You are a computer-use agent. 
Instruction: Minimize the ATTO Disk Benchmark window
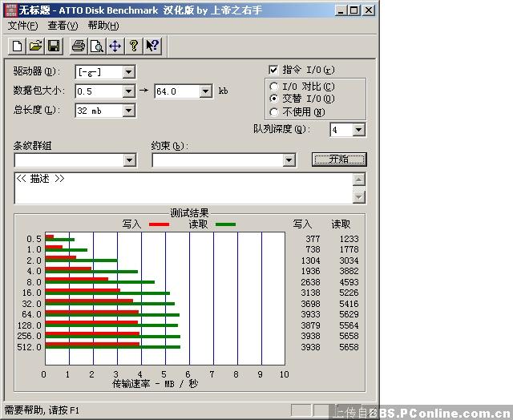coord(341,10)
